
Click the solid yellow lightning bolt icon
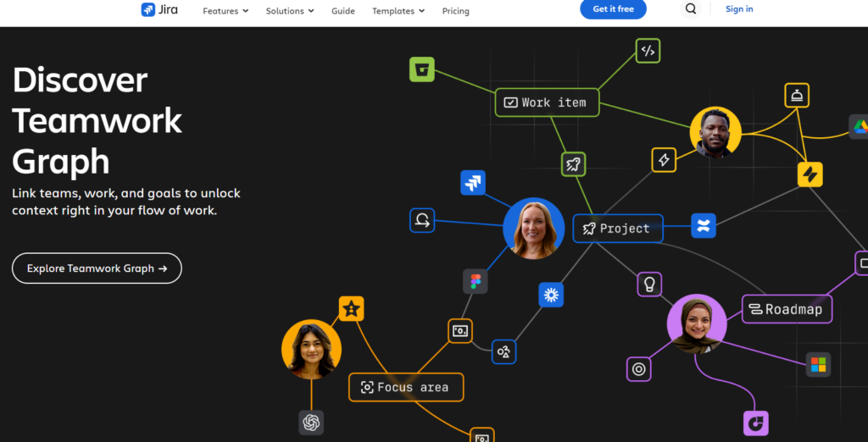(810, 174)
